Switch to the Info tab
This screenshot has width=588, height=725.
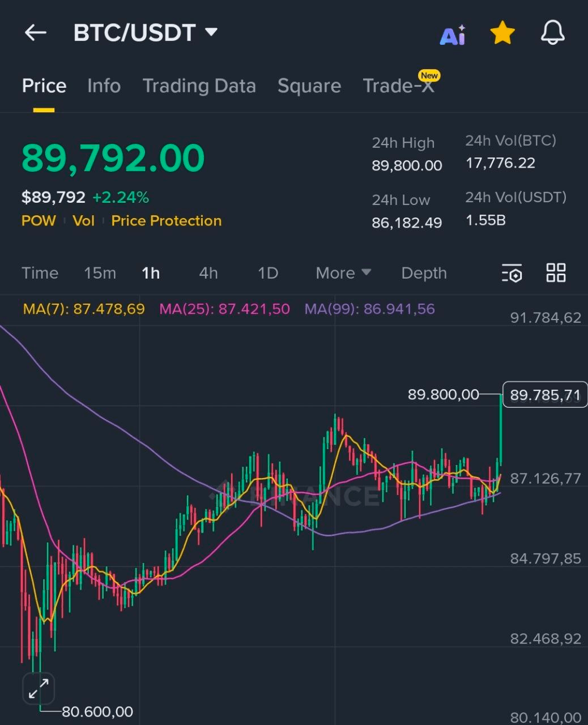click(x=104, y=86)
